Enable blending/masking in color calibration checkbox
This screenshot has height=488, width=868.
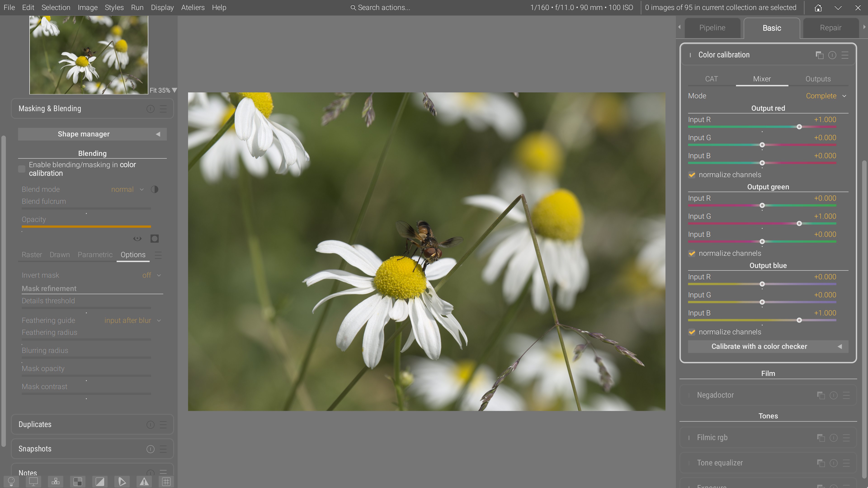[x=22, y=169]
